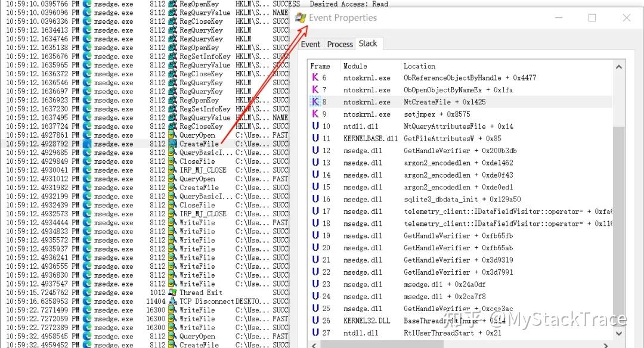Select the msedge.dll + 0x2ca7f8 location
The height and width of the screenshot is (348, 644).
click(x=444, y=296)
